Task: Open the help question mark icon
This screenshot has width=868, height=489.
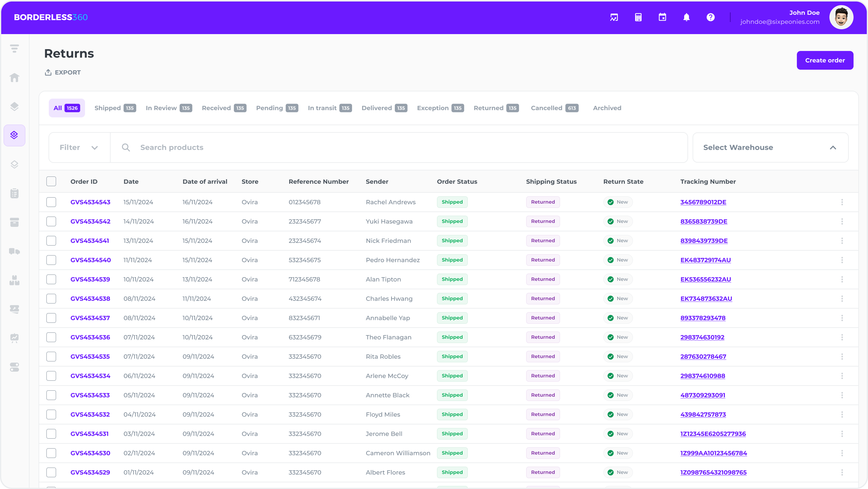Action: click(x=710, y=17)
